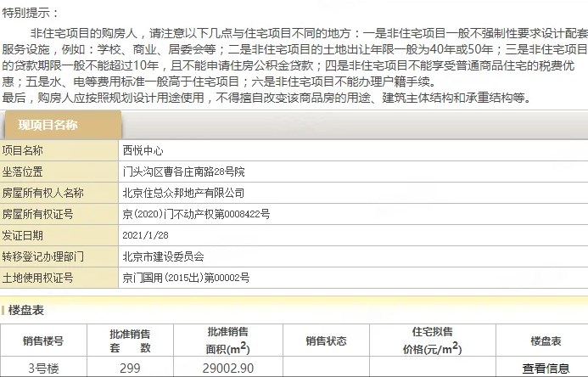Click the 楼盘表 section heading
588x377 pixels.
click(25, 311)
